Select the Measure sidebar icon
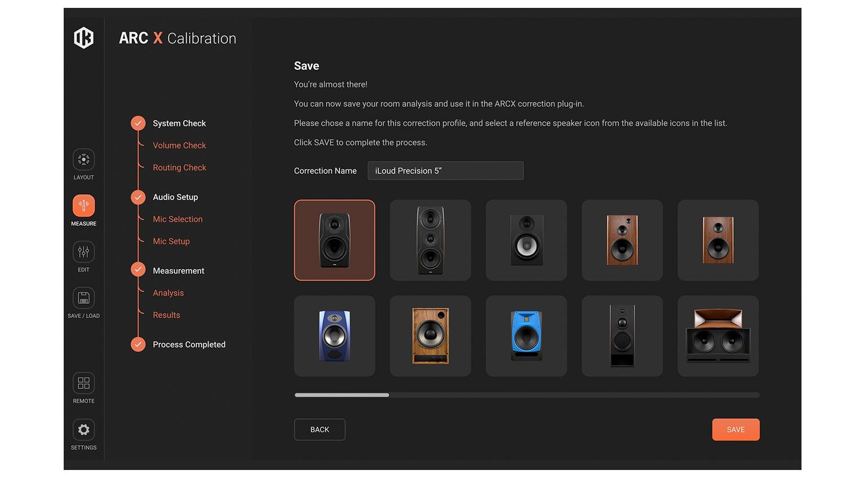Image resolution: width=868 pixels, height=479 pixels. (x=83, y=206)
